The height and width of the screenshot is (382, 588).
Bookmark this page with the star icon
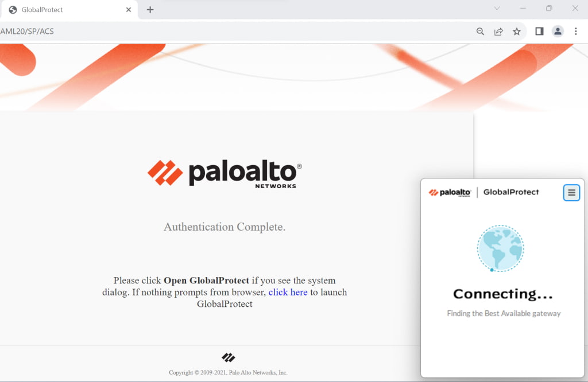[517, 32]
